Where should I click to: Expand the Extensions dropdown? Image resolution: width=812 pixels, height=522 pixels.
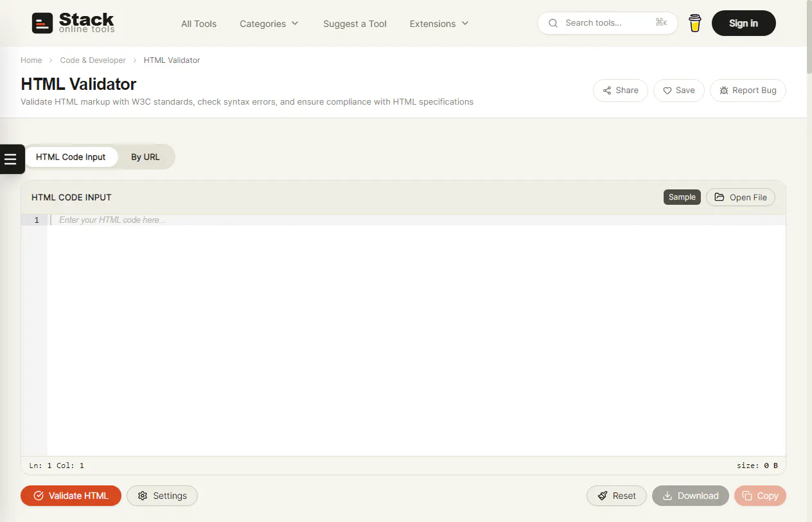point(439,24)
